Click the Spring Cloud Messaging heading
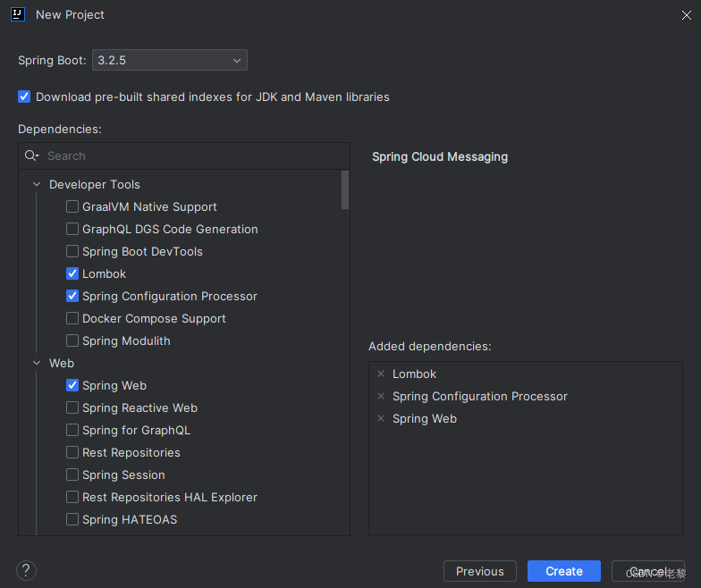Screen dimensions: 701x588 point(440,157)
